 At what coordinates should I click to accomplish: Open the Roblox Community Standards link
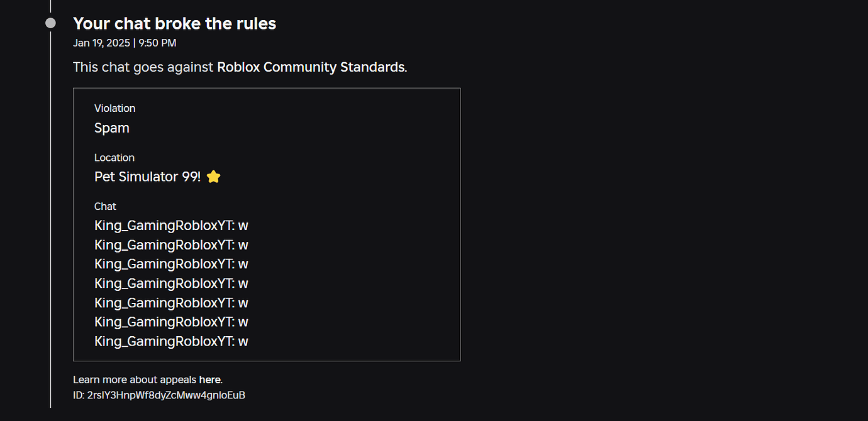pyautogui.click(x=311, y=67)
